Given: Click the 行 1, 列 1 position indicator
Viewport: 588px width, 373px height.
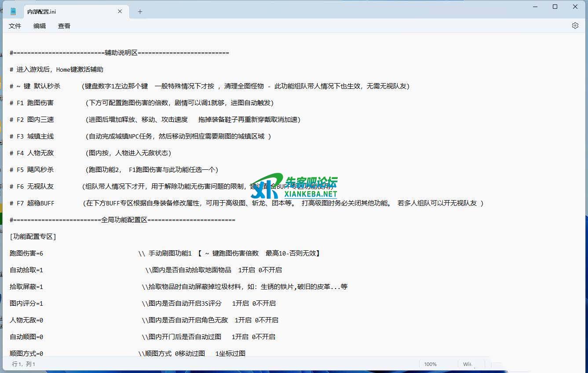Looking at the screenshot, I should click(24, 364).
